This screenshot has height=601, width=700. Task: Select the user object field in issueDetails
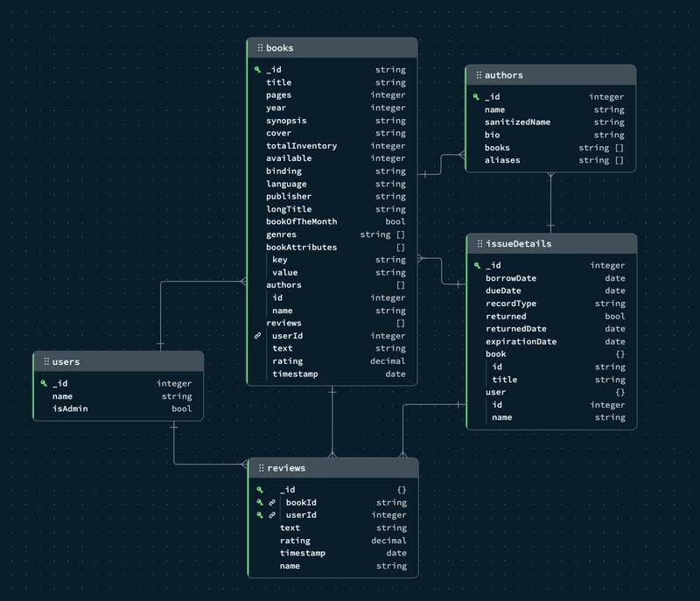pos(495,392)
